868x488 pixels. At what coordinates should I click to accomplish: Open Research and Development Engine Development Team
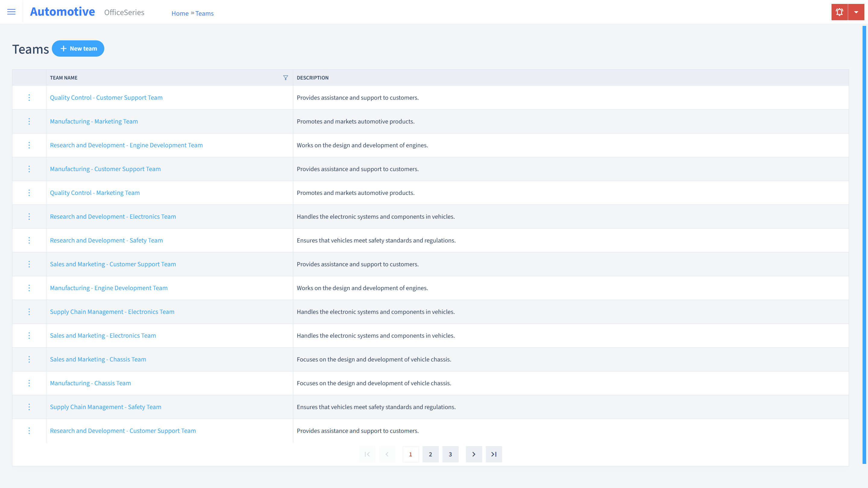tap(126, 145)
